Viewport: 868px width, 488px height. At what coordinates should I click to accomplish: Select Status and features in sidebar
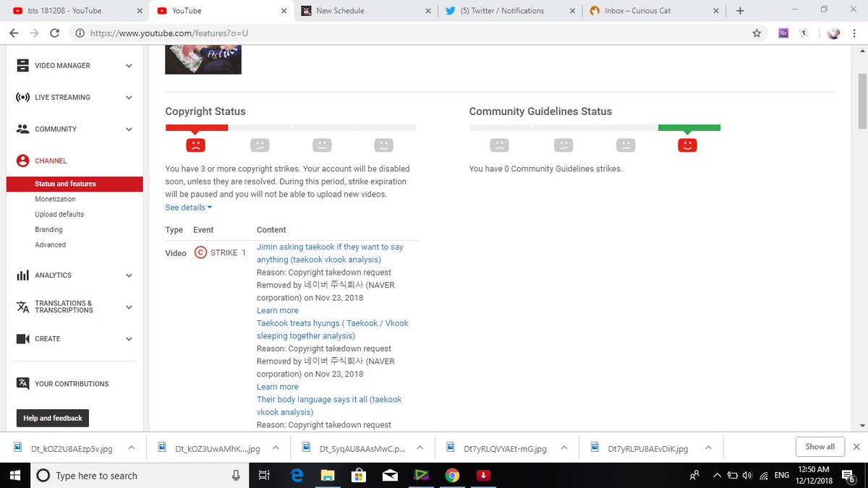[75, 184]
